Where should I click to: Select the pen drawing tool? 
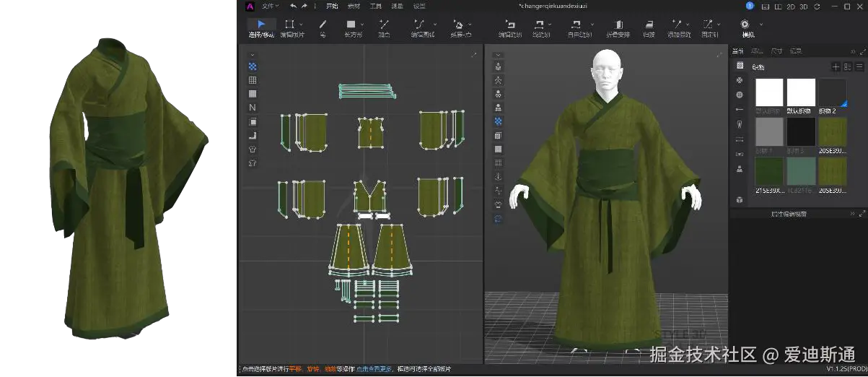click(323, 24)
